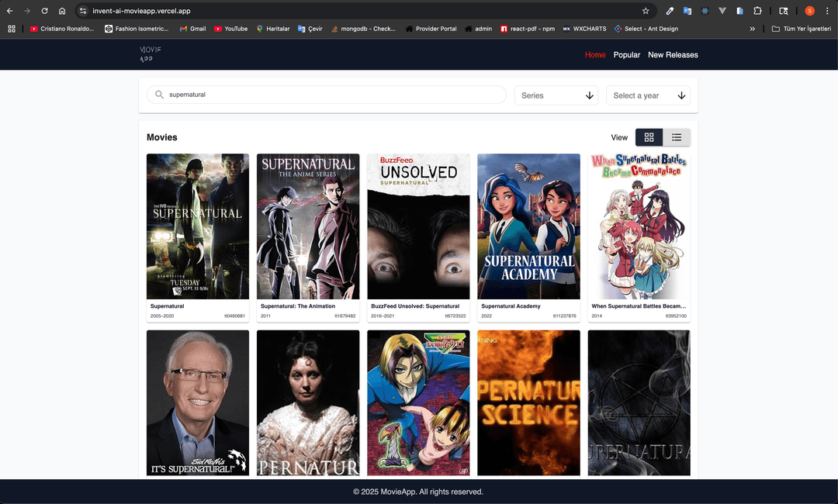Viewport: 838px width, 504px height.
Task: Focus the supernatural search field
Action: (327, 95)
